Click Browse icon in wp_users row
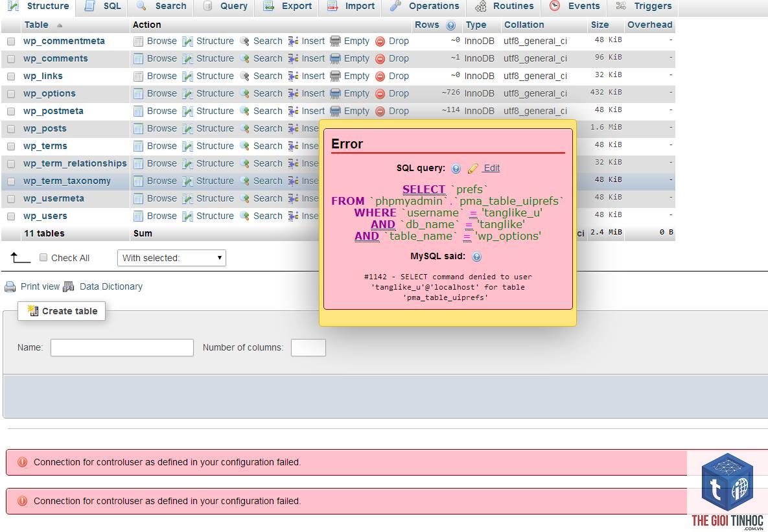The height and width of the screenshot is (532, 768). (139, 216)
